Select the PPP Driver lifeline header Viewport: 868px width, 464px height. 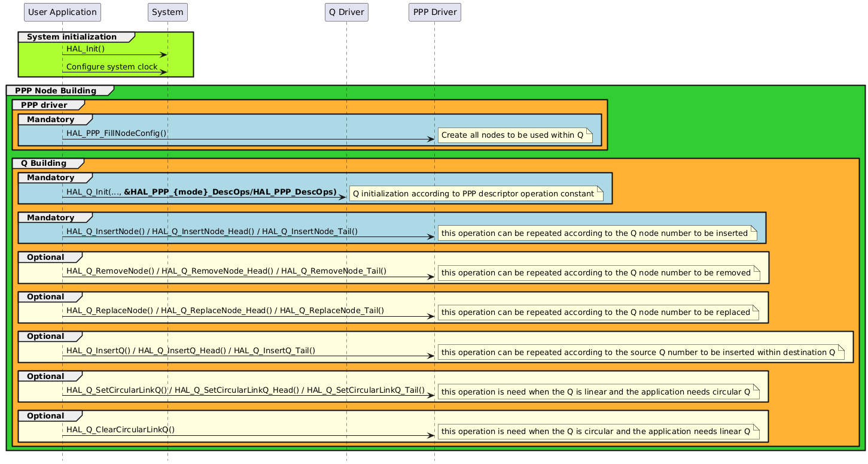[x=434, y=12]
